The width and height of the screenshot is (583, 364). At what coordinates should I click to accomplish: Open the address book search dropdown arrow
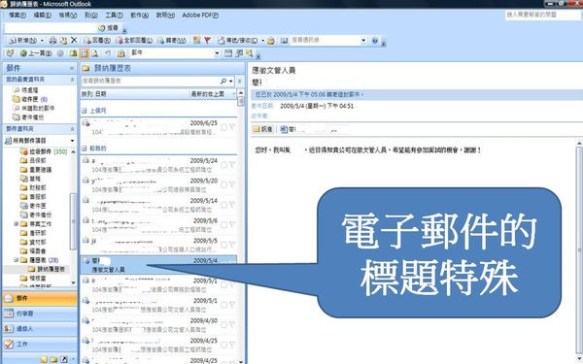click(363, 40)
